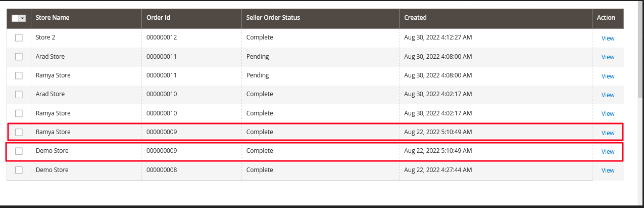Sort by the Created column header
Screen dimensions: 644x208
(496, 18)
